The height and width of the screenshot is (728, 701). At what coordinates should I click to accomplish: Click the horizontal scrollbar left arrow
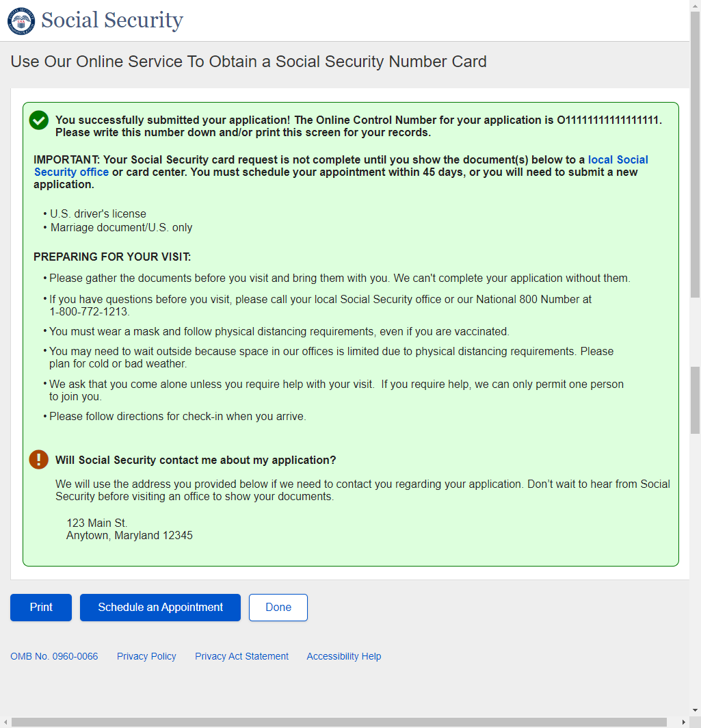coord(5,722)
